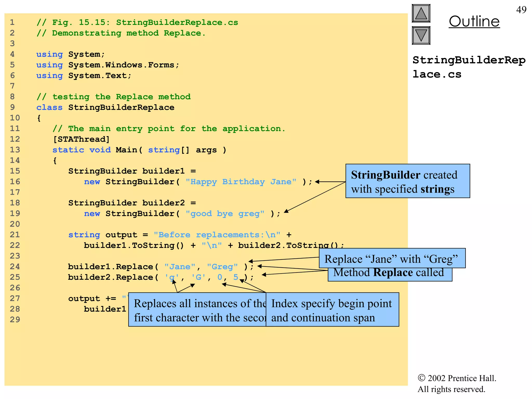This screenshot has height=399, width=532.
Task: Select the line 'using System;'
Action: pyautogui.click(x=70, y=54)
